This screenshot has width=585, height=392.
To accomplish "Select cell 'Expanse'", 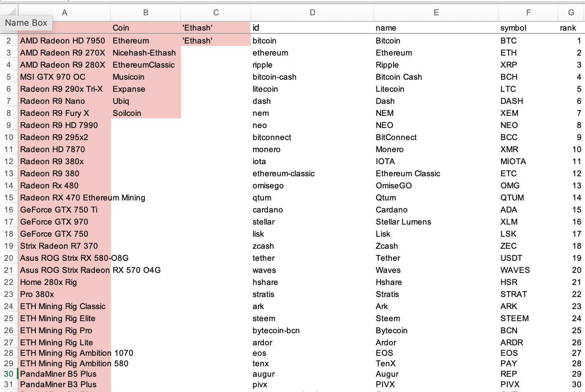I will tap(146, 89).
